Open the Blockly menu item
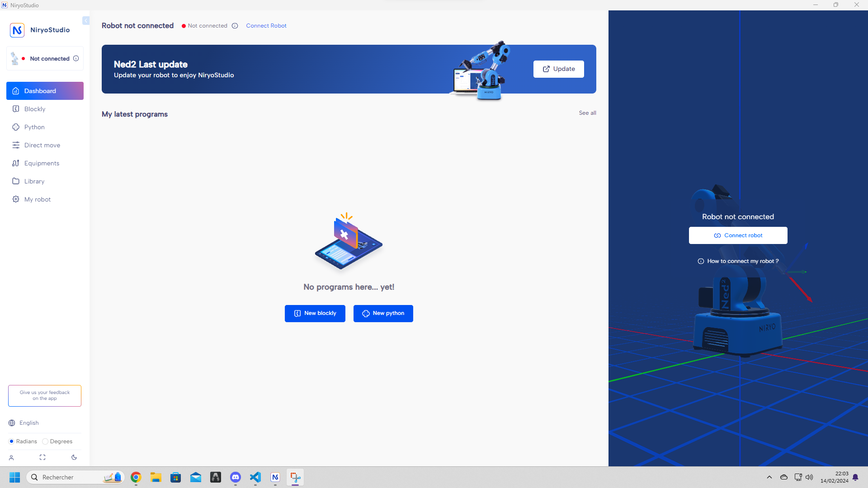868x488 pixels. coord(35,109)
